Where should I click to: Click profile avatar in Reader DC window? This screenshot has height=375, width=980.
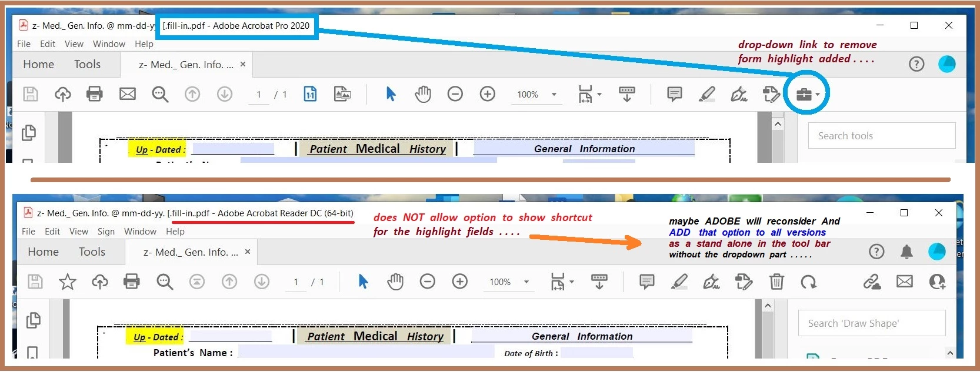click(937, 252)
